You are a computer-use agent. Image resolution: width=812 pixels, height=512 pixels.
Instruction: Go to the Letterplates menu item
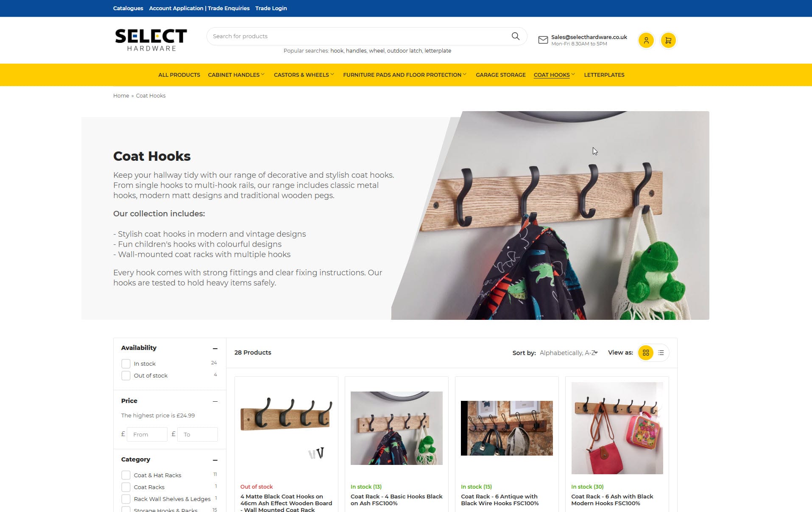604,75
